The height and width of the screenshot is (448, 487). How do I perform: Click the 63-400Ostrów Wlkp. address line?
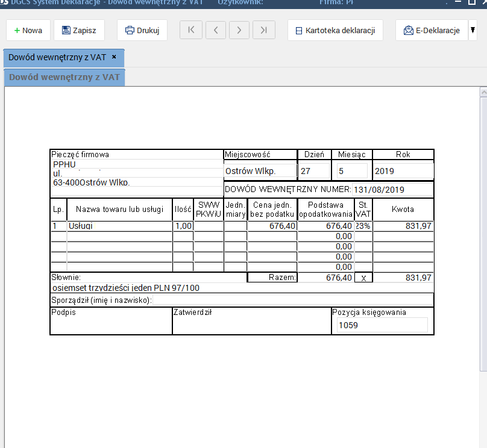click(x=137, y=182)
